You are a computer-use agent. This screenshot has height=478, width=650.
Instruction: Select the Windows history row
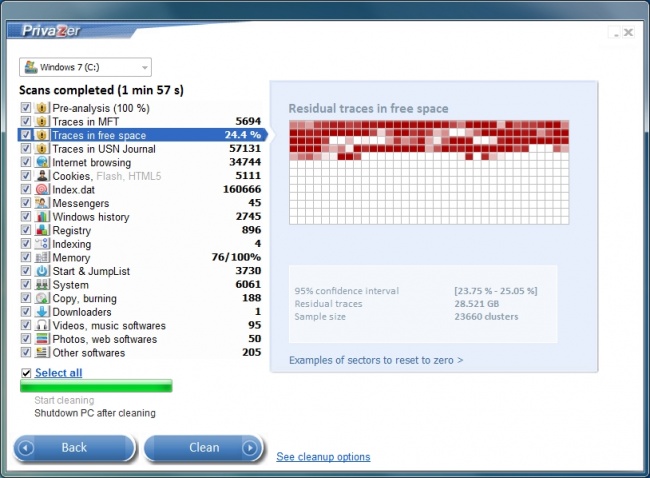point(141,217)
